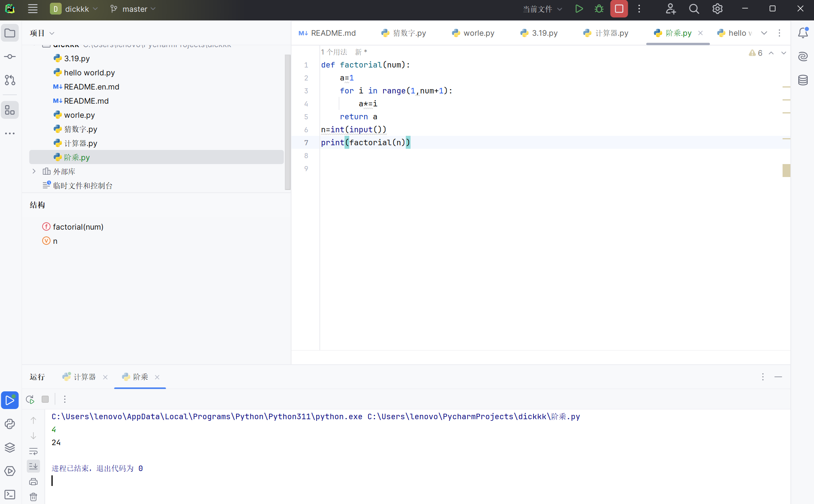Open the Commit tool window icon
Image resolution: width=814 pixels, height=504 pixels.
coord(10,57)
